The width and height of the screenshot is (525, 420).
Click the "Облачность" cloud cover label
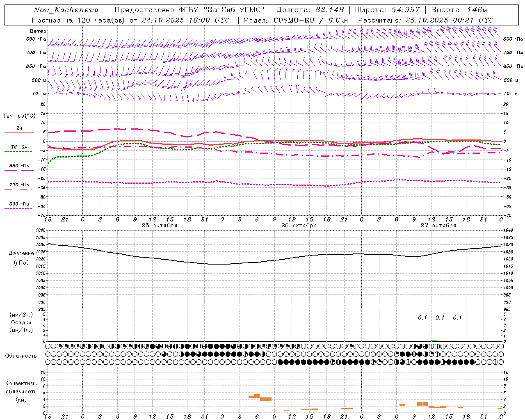tap(21, 356)
